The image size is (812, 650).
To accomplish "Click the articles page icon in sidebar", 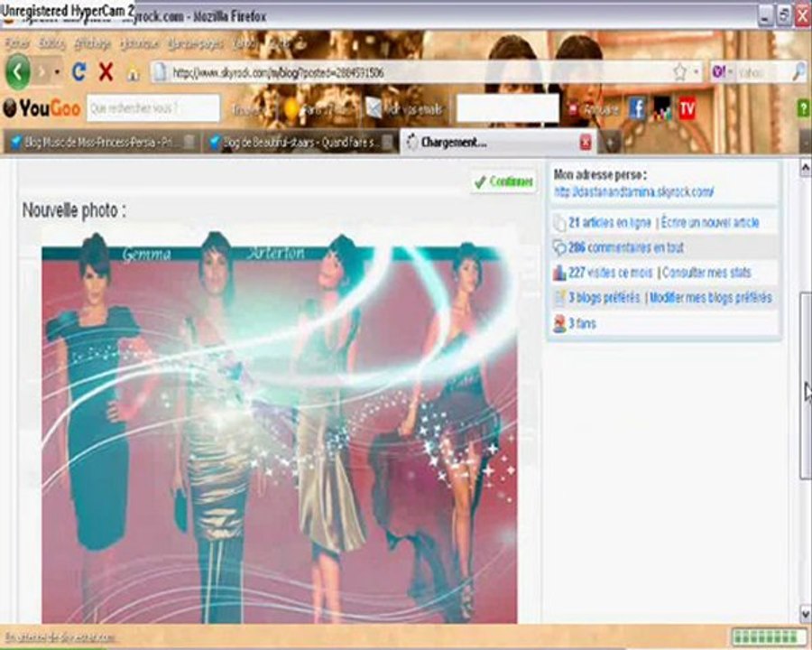I will [x=559, y=223].
